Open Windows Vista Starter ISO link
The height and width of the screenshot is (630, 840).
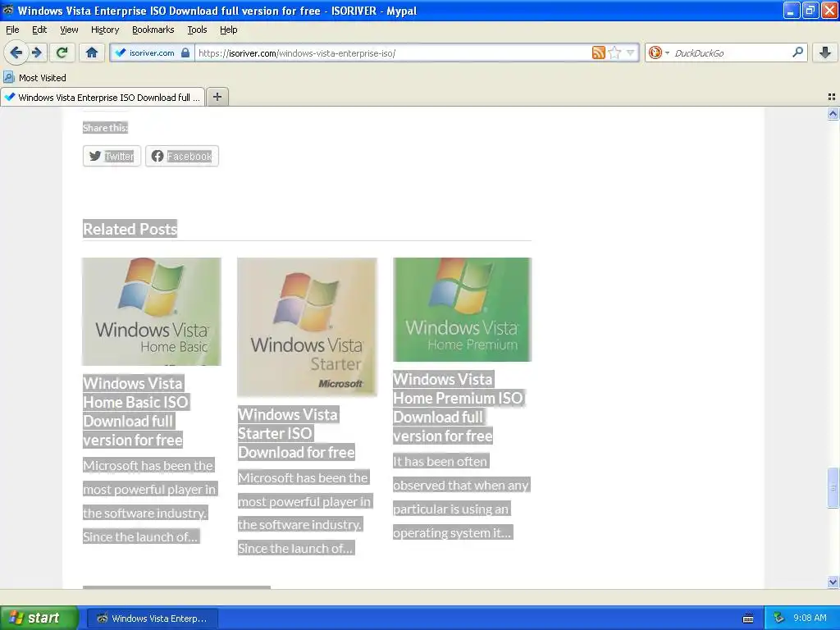(296, 433)
